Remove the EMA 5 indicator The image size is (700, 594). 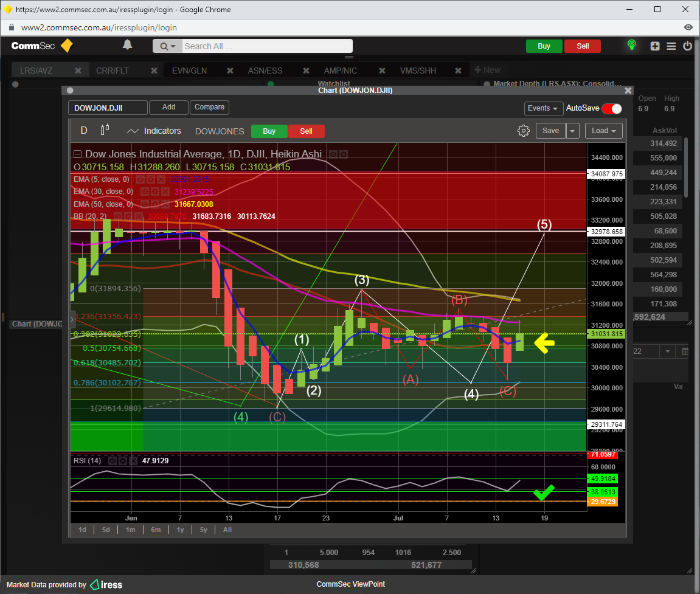(x=161, y=179)
